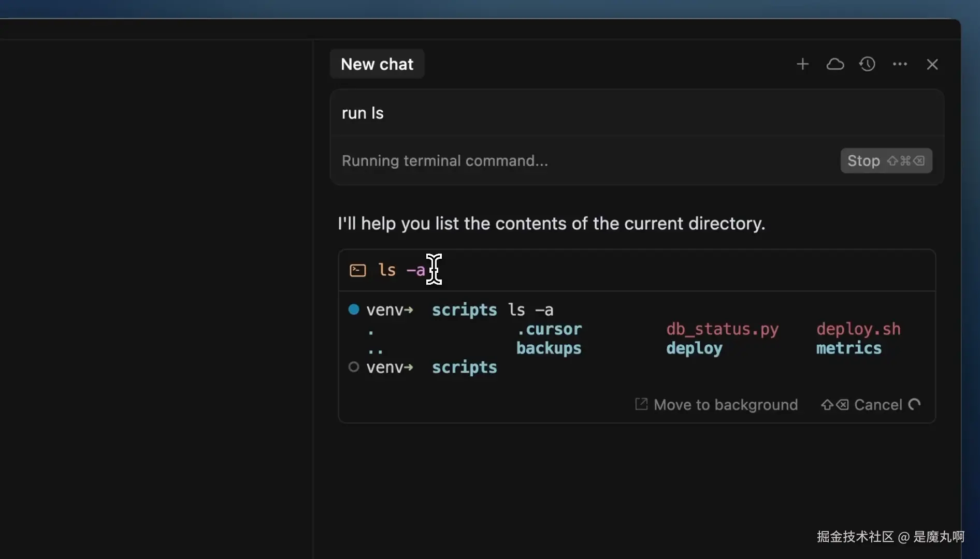
Task: Click the Move to background popout icon
Action: pyautogui.click(x=641, y=404)
